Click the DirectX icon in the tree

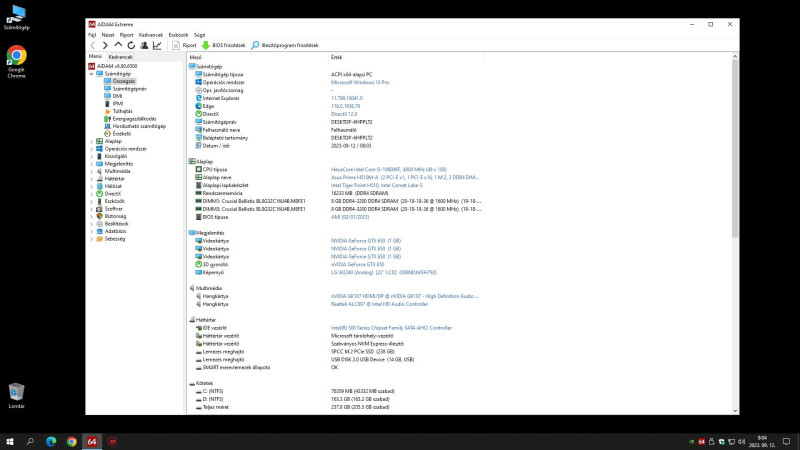pos(99,194)
